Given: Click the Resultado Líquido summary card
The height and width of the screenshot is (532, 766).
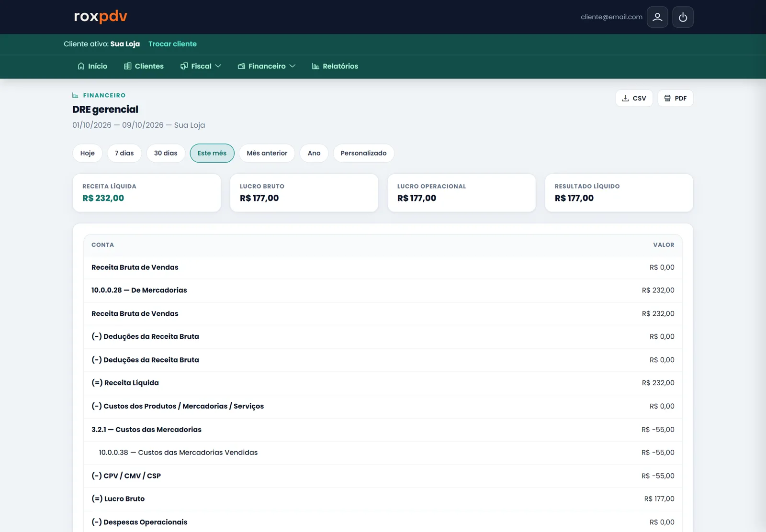Looking at the screenshot, I should pos(619,193).
